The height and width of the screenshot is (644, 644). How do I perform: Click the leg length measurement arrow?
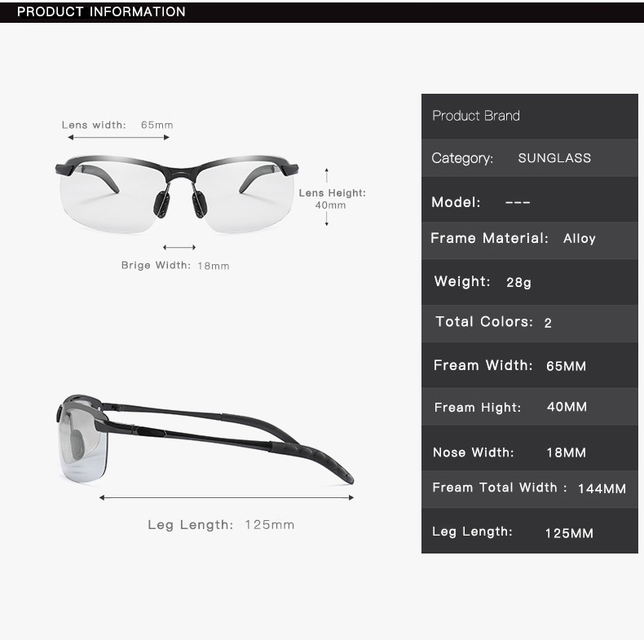pos(227,498)
